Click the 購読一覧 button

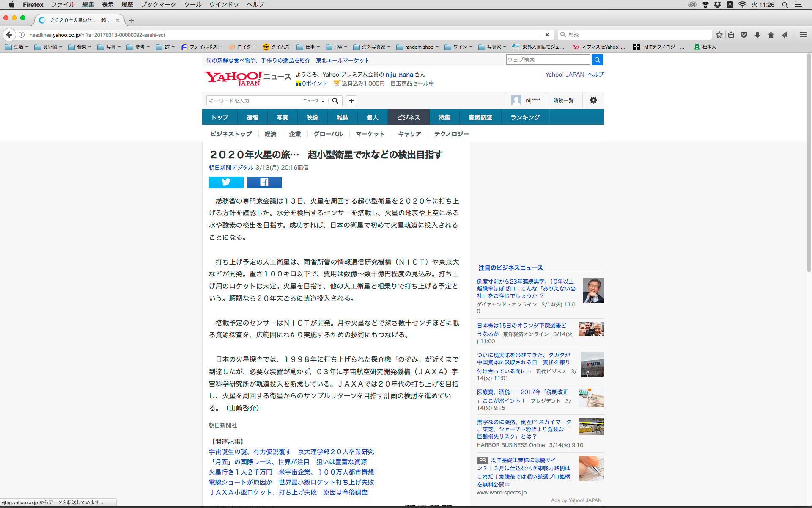[563, 100]
